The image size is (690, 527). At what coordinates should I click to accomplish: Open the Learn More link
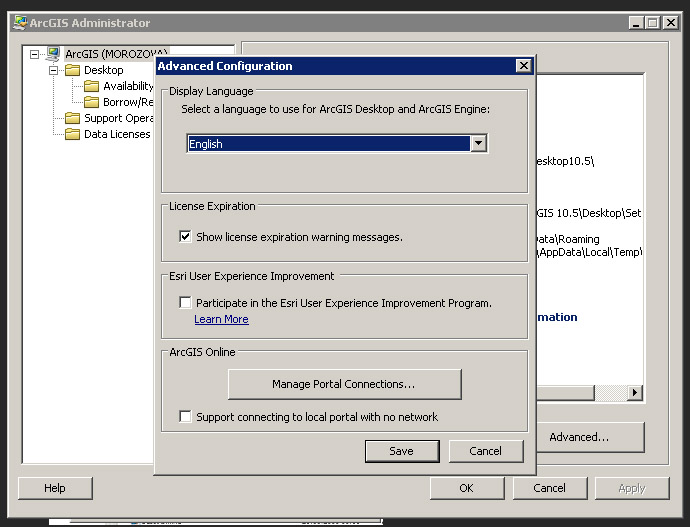pos(221,319)
